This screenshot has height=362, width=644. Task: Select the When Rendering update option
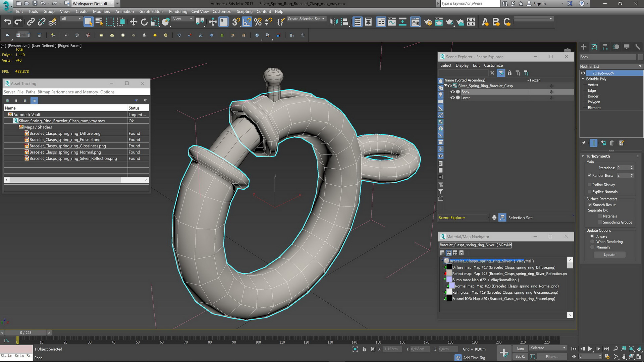coord(592,242)
